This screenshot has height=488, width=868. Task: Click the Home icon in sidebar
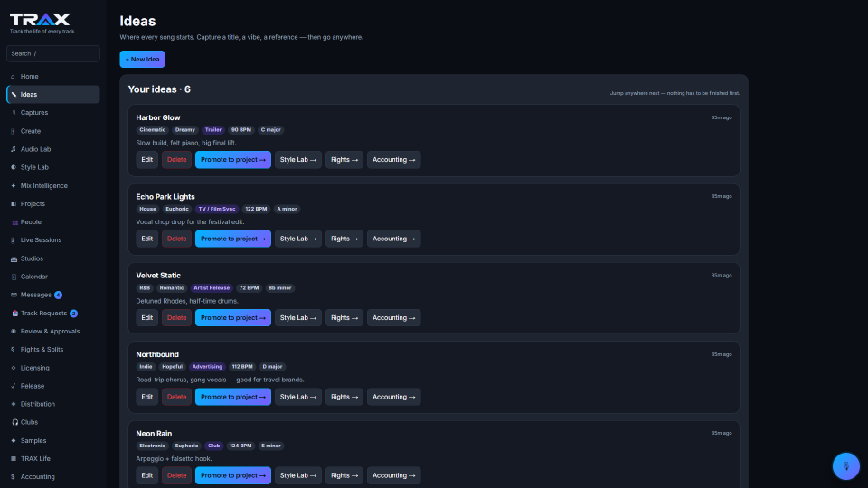14,76
